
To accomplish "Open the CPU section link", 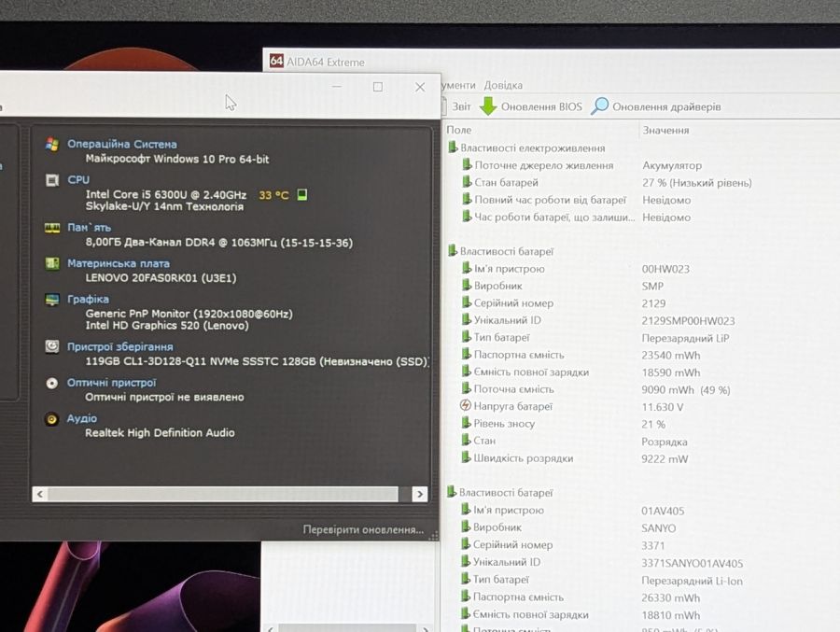I will pyautogui.click(x=78, y=179).
